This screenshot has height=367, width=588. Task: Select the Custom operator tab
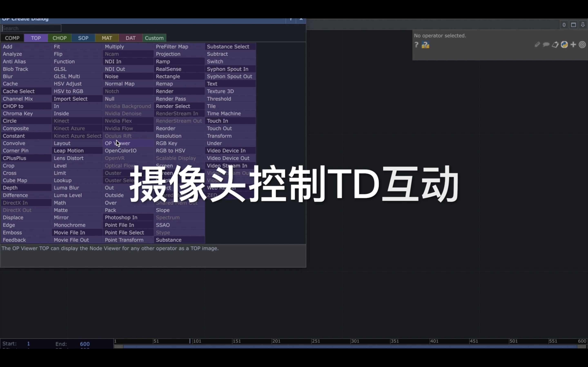point(154,38)
